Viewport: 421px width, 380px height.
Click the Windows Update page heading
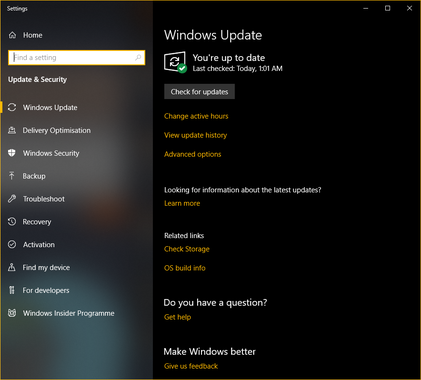[x=213, y=35]
